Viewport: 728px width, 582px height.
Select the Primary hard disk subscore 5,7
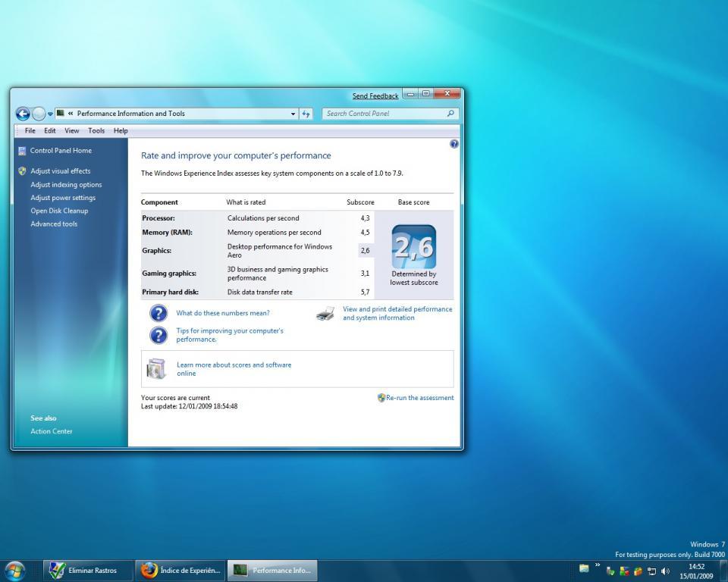coord(366,292)
